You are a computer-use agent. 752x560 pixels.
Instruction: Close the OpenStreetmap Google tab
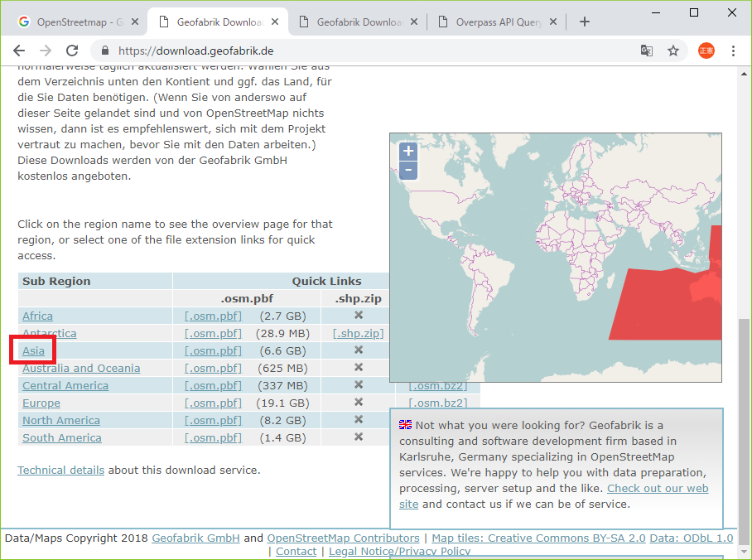(135, 22)
